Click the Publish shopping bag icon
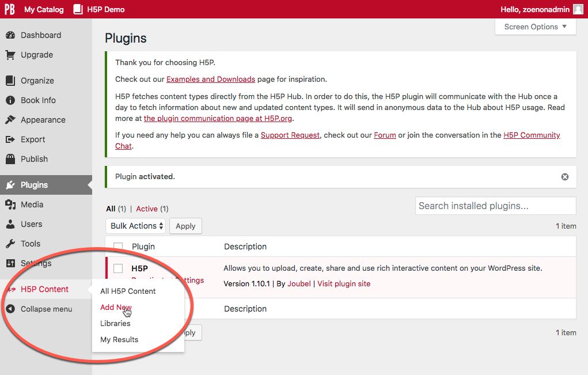 click(10, 159)
